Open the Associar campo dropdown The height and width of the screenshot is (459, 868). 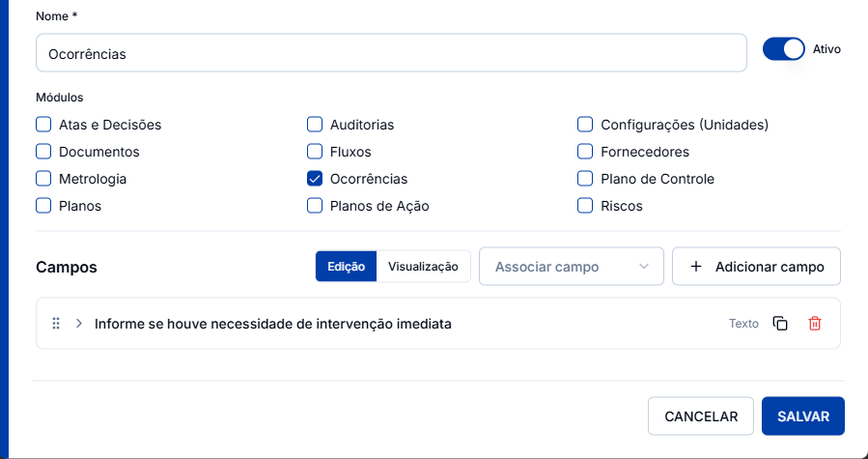point(572,267)
